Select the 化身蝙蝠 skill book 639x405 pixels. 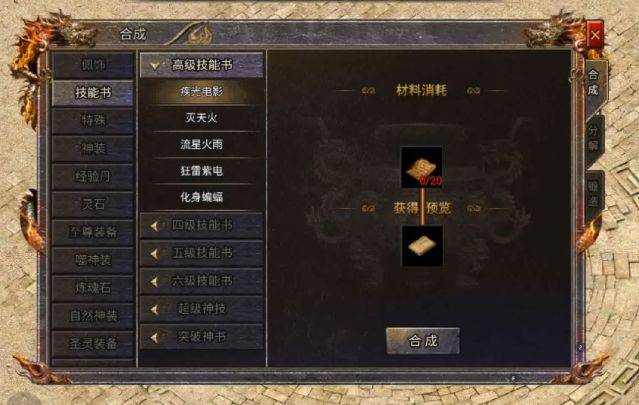pyautogui.click(x=201, y=197)
